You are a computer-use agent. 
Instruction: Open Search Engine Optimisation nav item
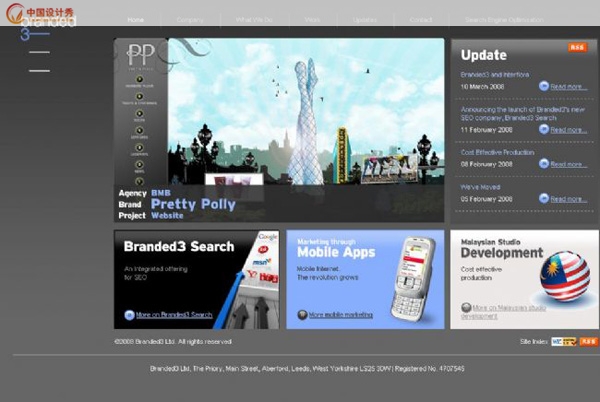point(504,20)
